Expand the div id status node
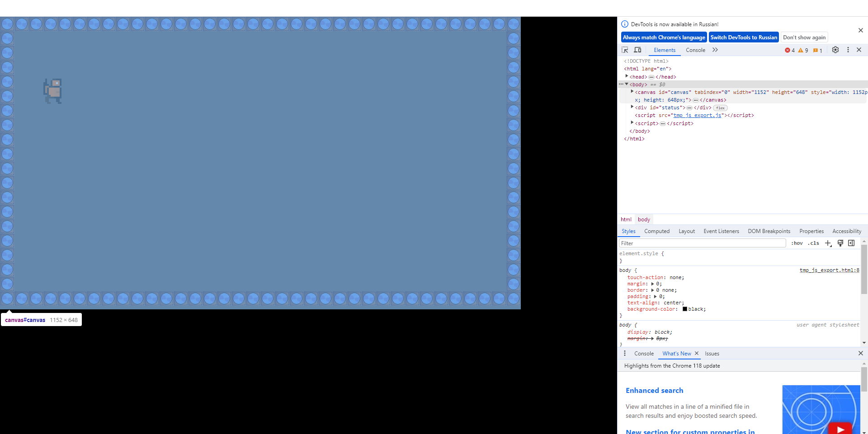Screen dimensions: 868x434 pos(632,107)
